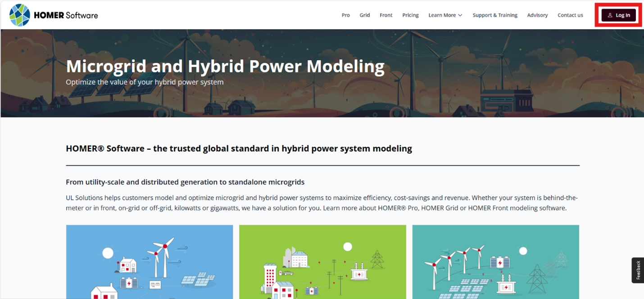Click the solar panels in the blue illustration
This screenshot has height=299, width=644.
(x=197, y=280)
